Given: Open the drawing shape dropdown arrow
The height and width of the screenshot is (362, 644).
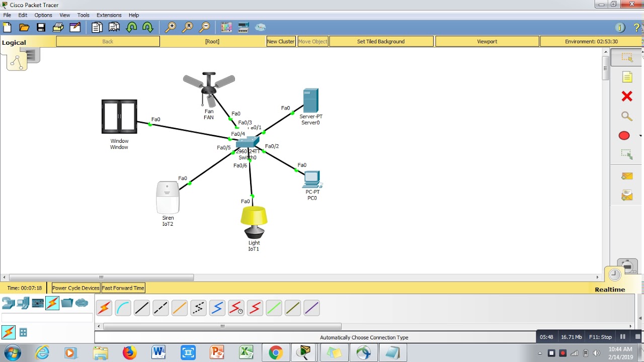Looking at the screenshot, I should (640, 136).
